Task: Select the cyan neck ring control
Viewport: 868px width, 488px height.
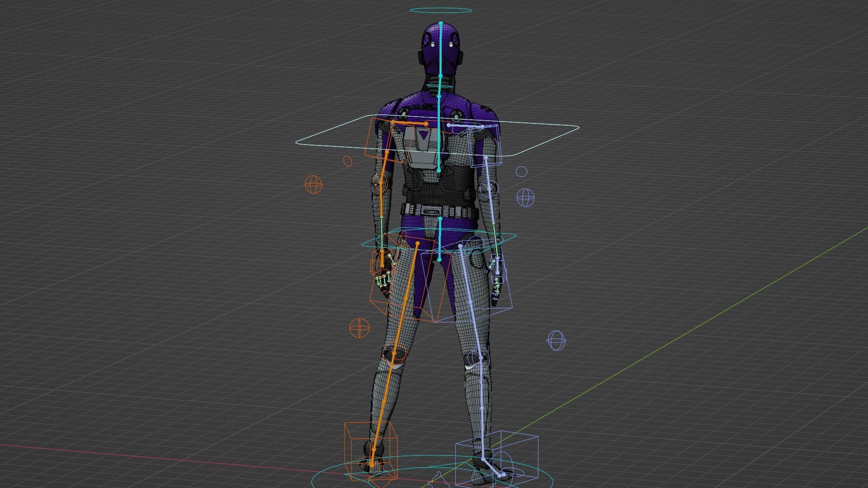Action: (x=439, y=86)
